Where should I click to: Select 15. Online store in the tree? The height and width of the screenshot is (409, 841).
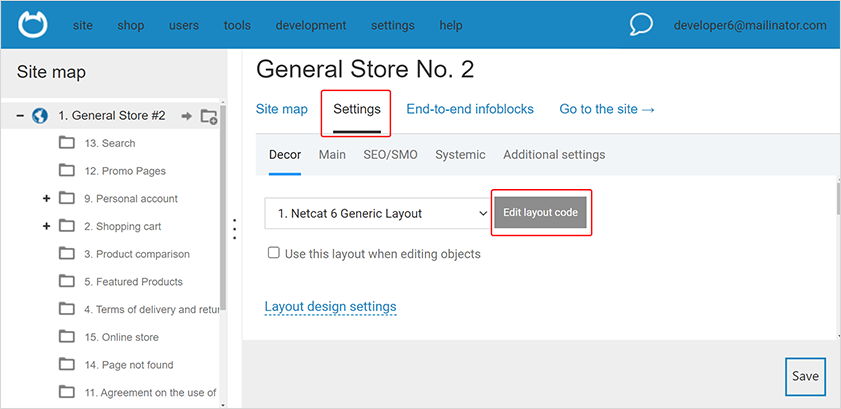[121, 337]
